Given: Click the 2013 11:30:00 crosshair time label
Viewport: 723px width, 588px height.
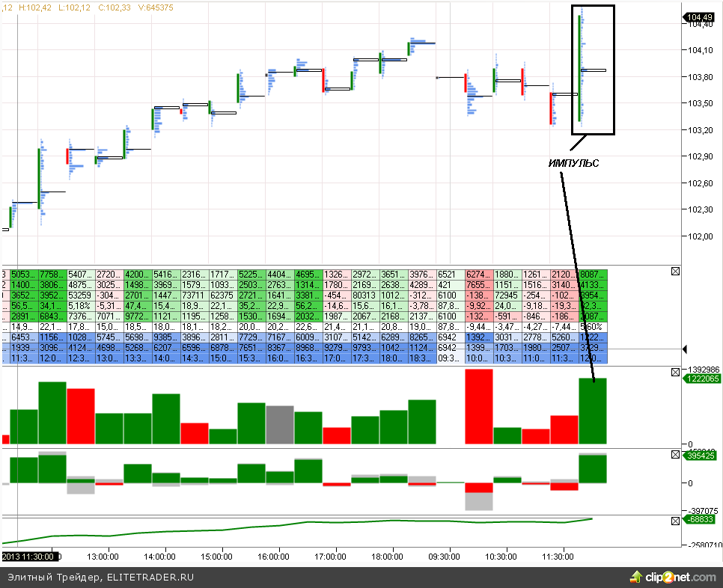Looking at the screenshot, I should (x=26, y=556).
